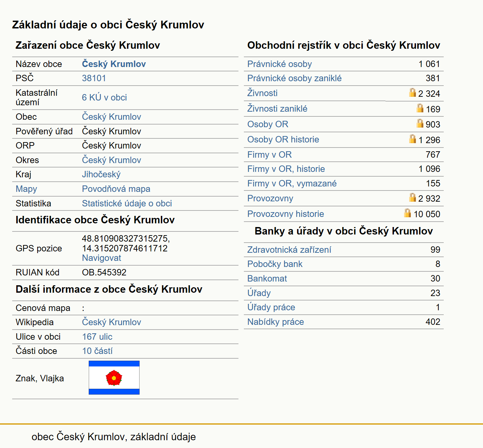Click heading Identifikace obce Český Krumlov
This screenshot has width=483, height=448.
[x=95, y=220]
